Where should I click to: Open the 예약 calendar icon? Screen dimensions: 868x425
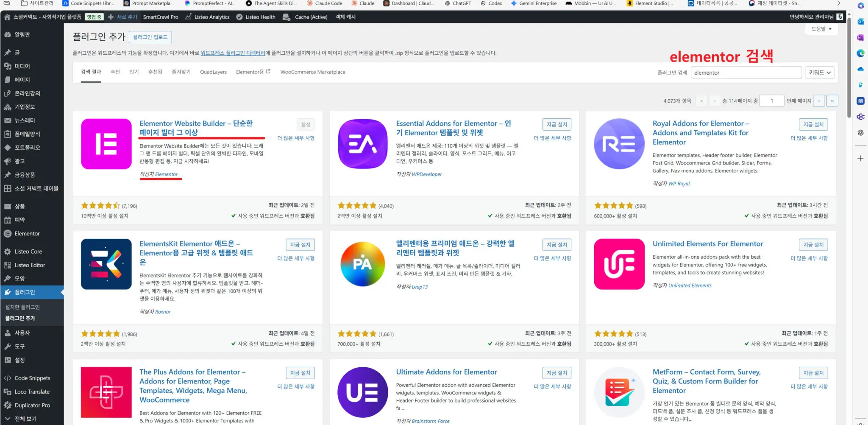point(8,220)
